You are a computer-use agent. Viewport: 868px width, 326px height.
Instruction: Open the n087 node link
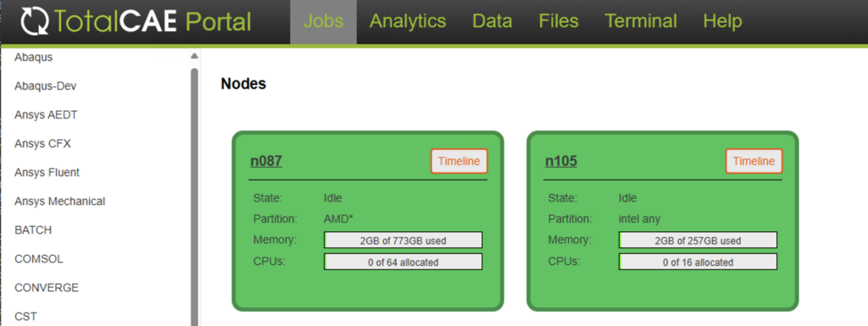tap(266, 162)
